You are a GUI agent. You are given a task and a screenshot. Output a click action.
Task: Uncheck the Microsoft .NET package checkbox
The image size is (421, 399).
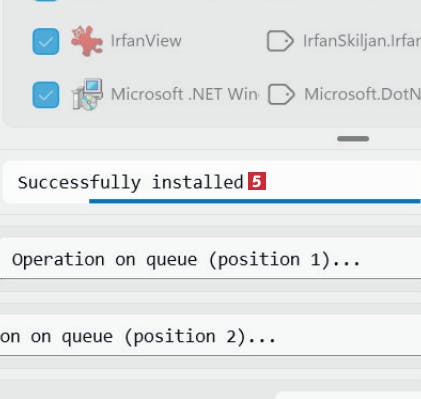click(x=46, y=95)
